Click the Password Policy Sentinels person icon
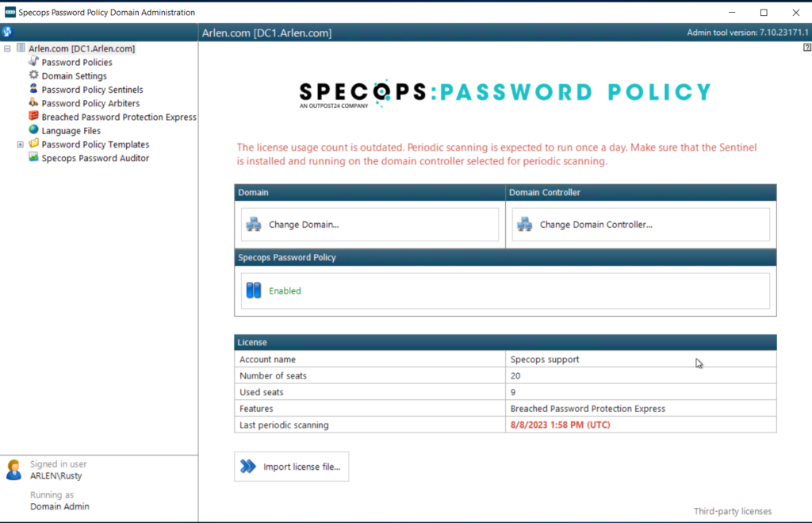Viewport: 812px width, 523px height. click(x=33, y=89)
